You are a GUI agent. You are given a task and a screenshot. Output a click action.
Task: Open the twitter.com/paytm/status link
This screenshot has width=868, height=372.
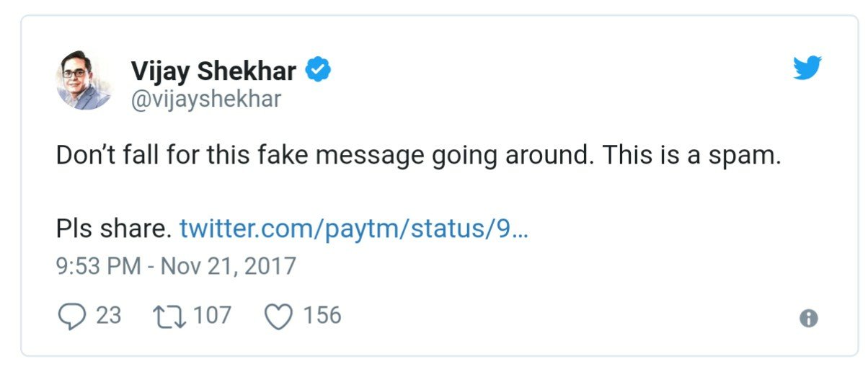pyautogui.click(x=353, y=229)
